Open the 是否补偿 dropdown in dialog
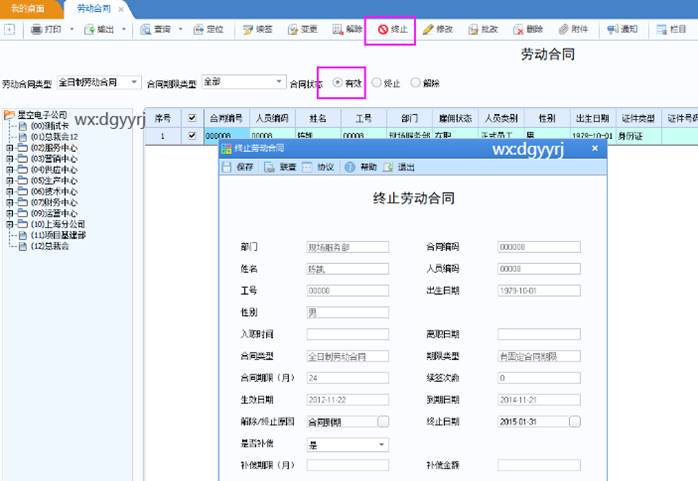Screen dimensions: 698x481 (x=382, y=444)
